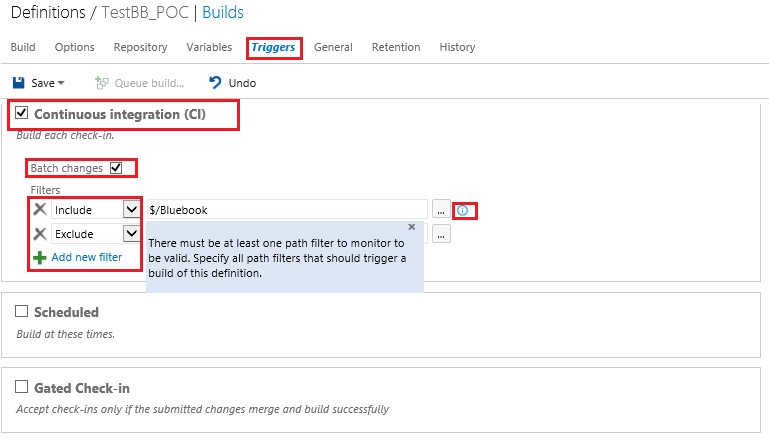Enable the Scheduled trigger checkbox
The height and width of the screenshot is (442, 769).
pyautogui.click(x=21, y=311)
